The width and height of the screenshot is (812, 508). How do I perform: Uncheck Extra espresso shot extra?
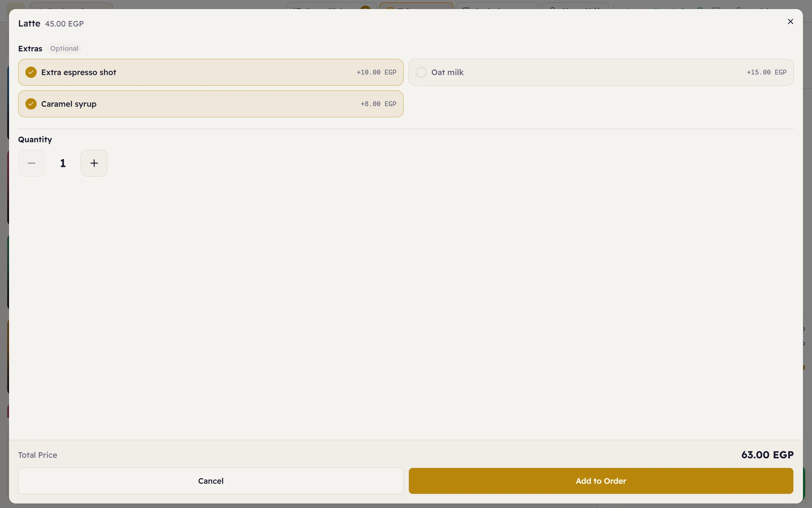click(211, 72)
